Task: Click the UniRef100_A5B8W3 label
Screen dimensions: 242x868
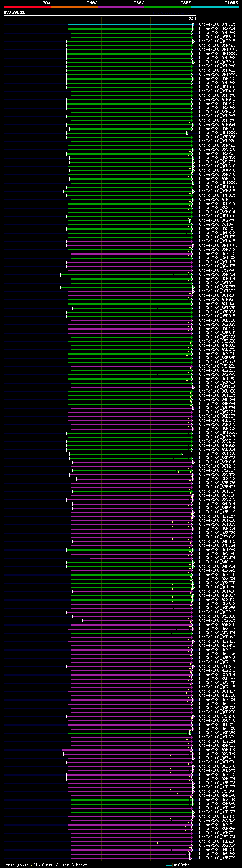Action: pos(217,37)
